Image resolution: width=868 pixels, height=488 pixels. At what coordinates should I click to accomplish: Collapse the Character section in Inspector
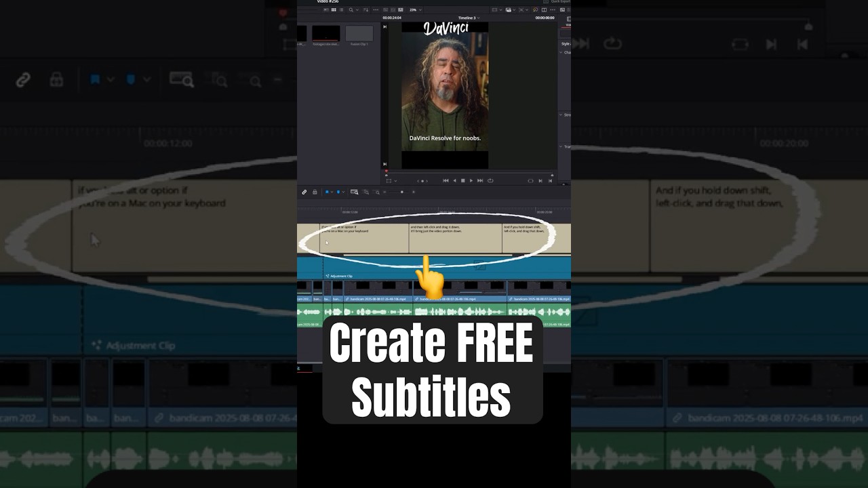tap(561, 52)
